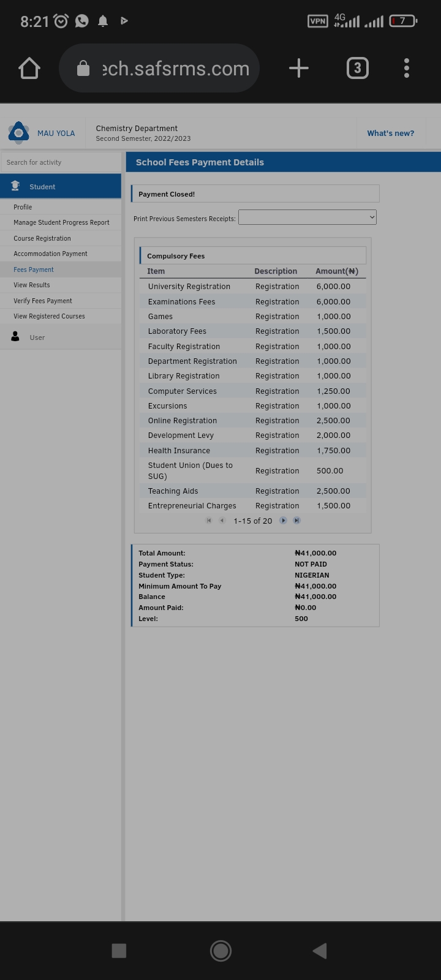Open Print Previous Semesters Receipts dropdown

pos(307,217)
